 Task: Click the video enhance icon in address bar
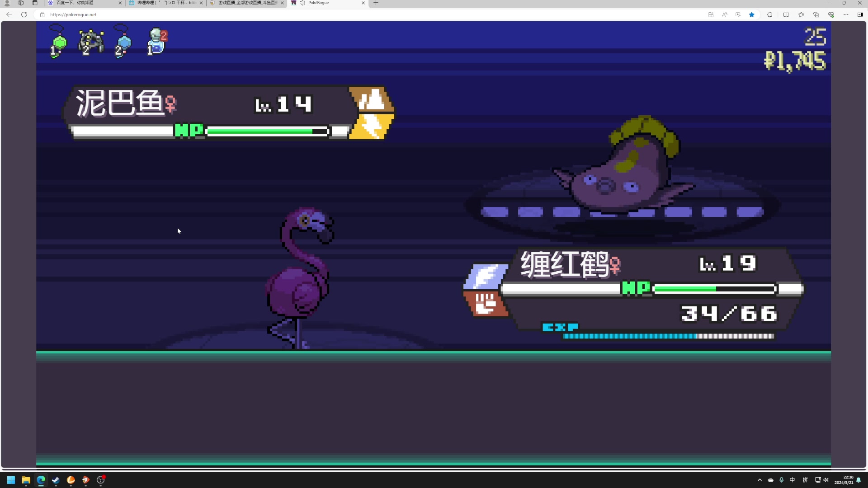point(738,14)
